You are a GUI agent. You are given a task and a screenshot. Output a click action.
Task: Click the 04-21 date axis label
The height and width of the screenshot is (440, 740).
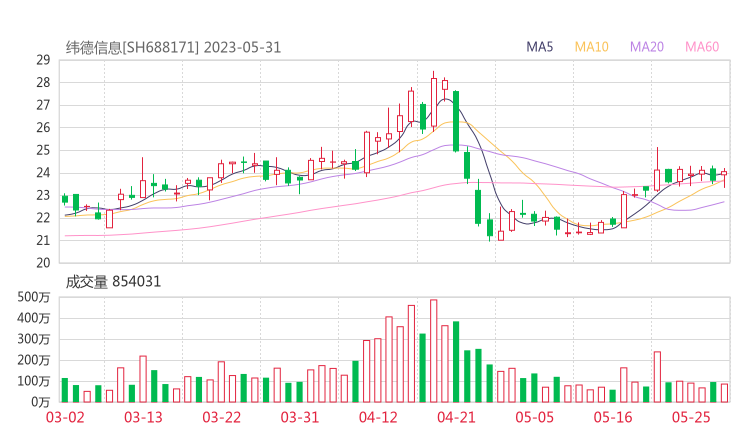pos(456,417)
